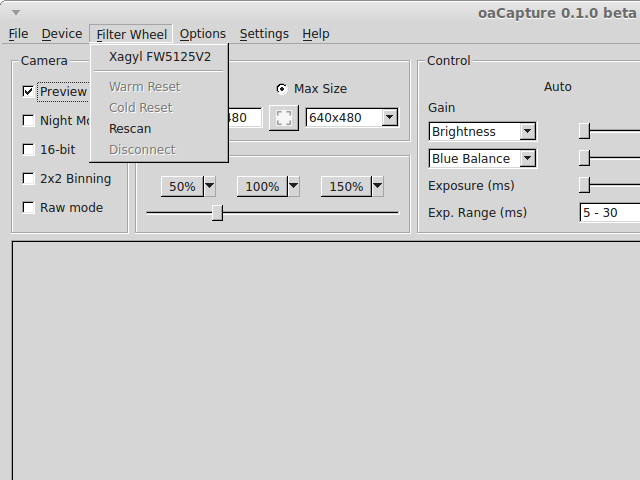
Task: Click the empty camera preview area
Action: [326, 361]
